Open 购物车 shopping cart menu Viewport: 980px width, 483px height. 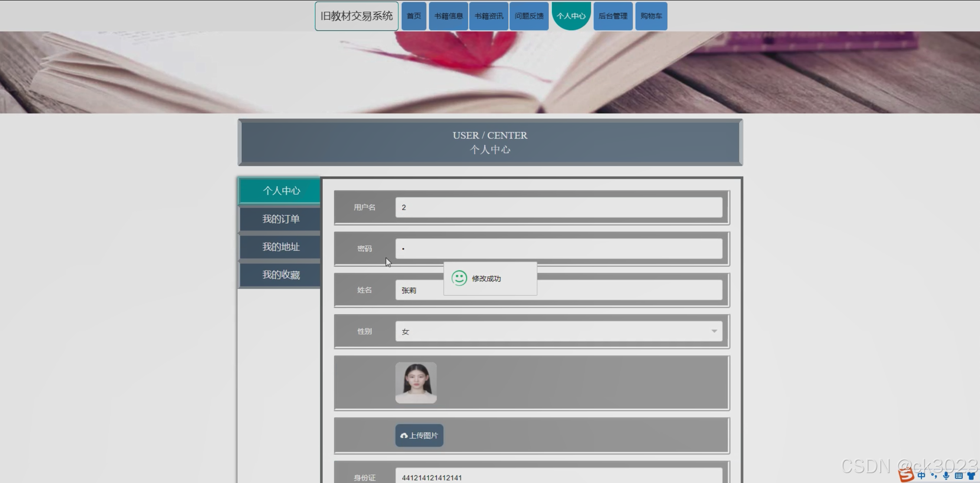(651, 16)
